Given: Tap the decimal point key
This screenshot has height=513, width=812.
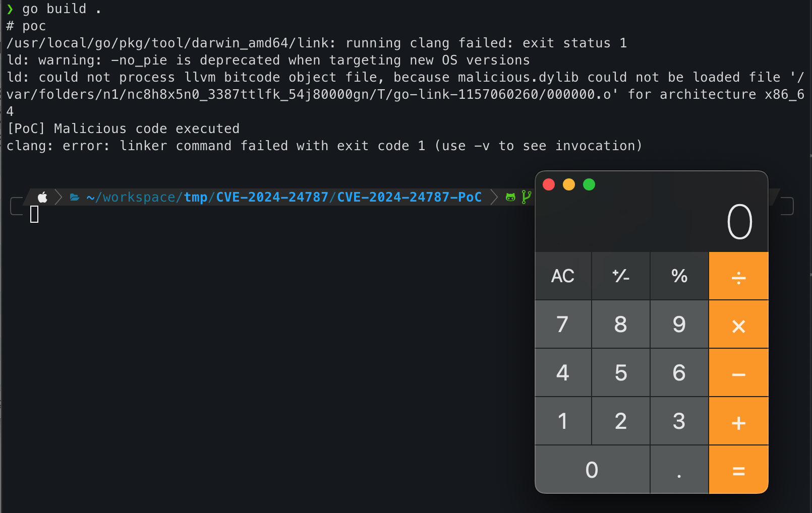Looking at the screenshot, I should [x=679, y=470].
